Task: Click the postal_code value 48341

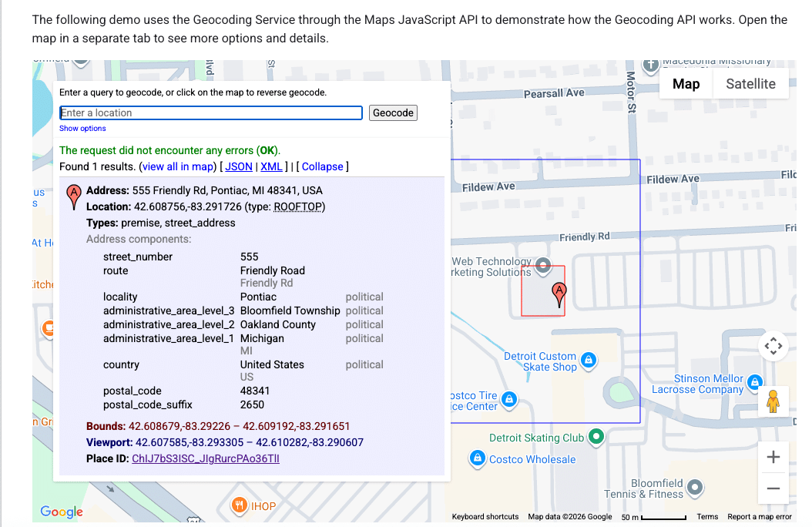Action: click(x=255, y=391)
